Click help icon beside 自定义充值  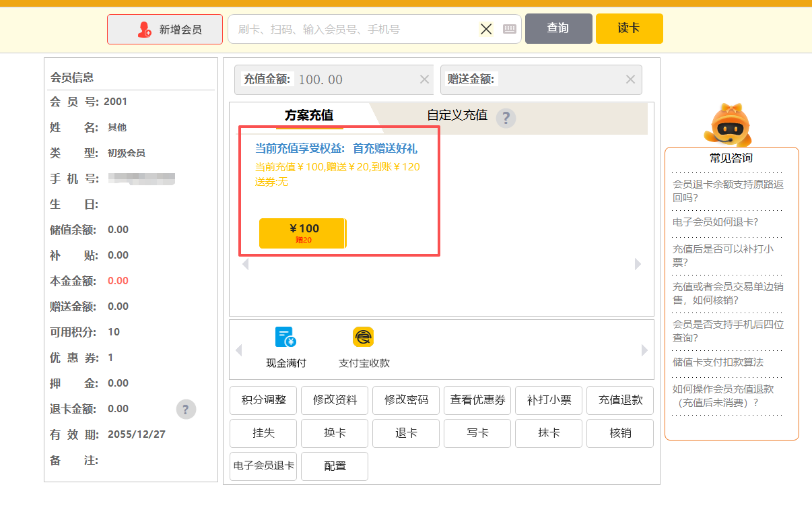(x=506, y=118)
